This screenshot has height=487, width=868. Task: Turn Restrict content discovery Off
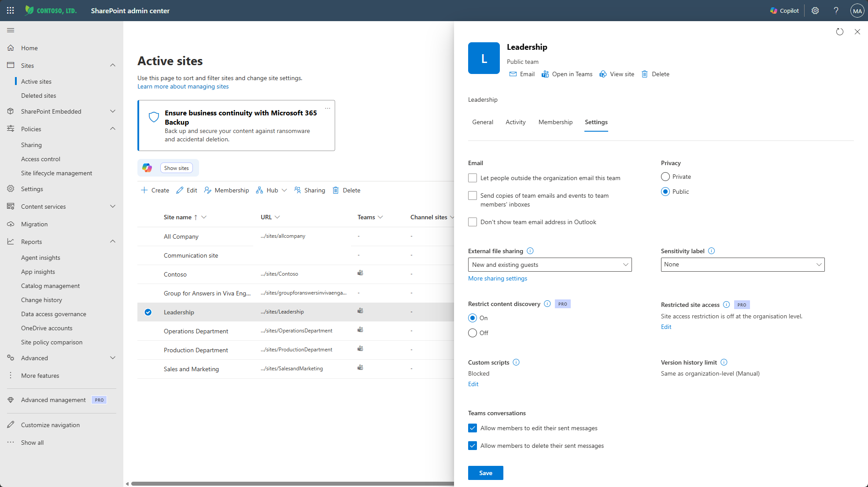(x=473, y=333)
